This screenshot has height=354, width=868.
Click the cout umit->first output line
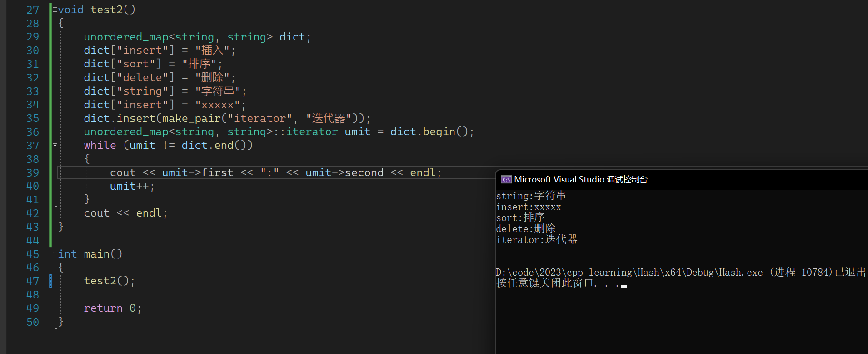coord(276,172)
